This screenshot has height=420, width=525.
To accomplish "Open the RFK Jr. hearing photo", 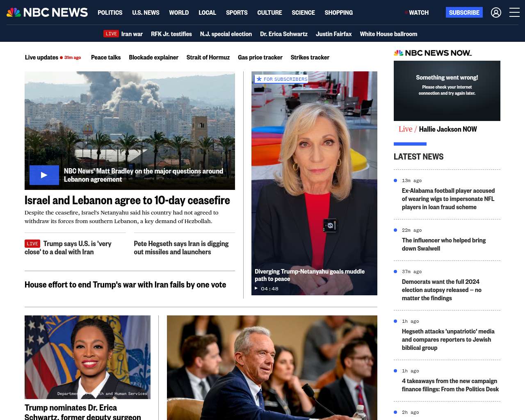I will [272, 367].
